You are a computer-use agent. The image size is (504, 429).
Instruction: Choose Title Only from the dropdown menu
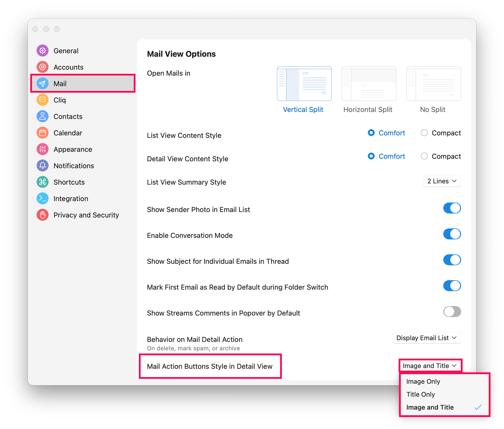click(421, 394)
